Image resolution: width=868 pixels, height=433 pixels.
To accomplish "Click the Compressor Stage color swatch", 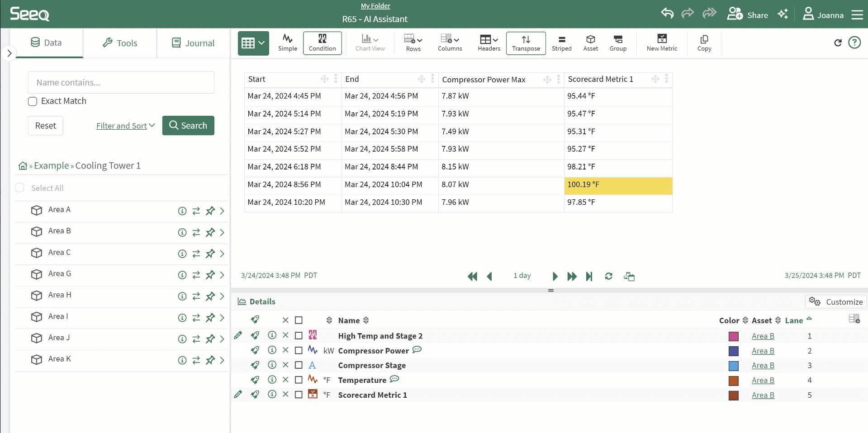I will pyautogui.click(x=733, y=366).
